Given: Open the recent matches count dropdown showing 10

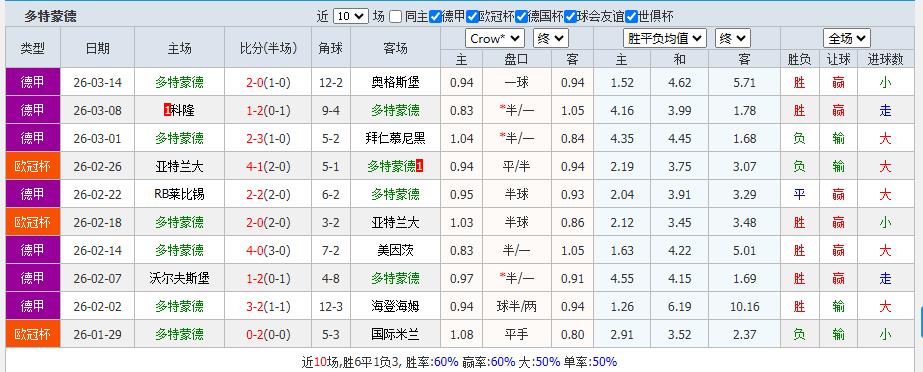Looking at the screenshot, I should (x=350, y=16).
